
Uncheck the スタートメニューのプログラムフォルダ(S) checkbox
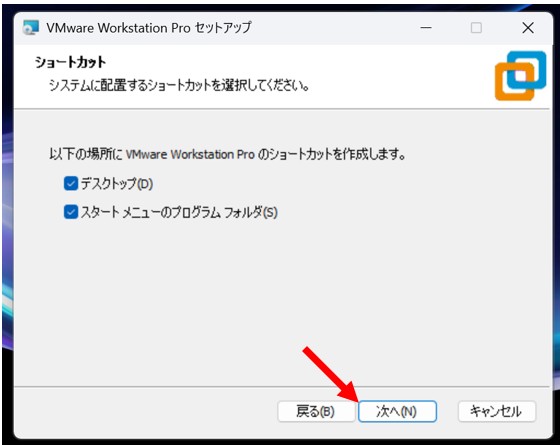tap(71, 212)
